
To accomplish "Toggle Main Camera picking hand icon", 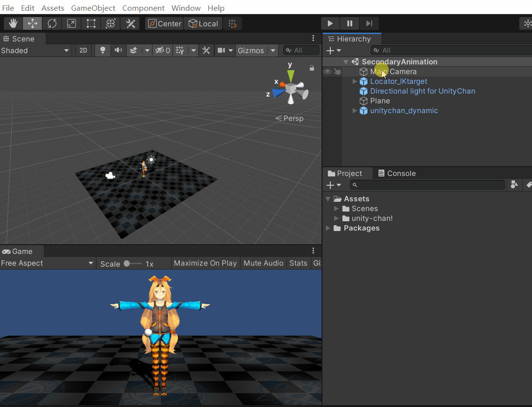I will tap(337, 72).
